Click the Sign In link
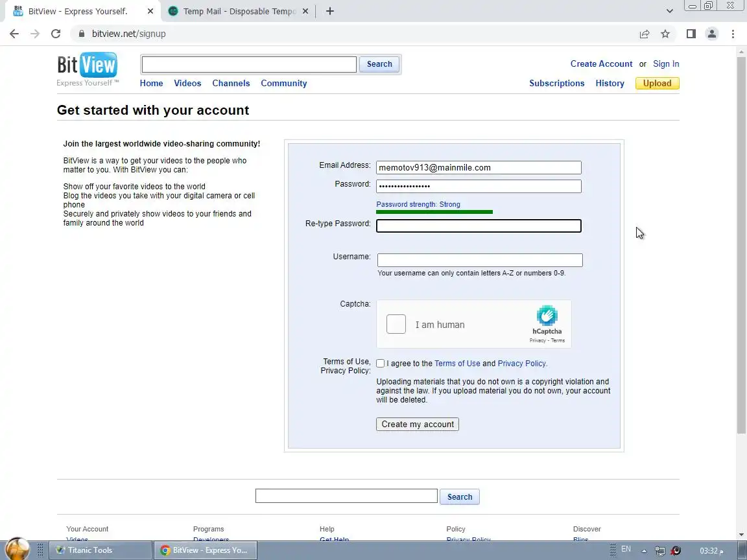The height and width of the screenshot is (560, 747). click(665, 64)
